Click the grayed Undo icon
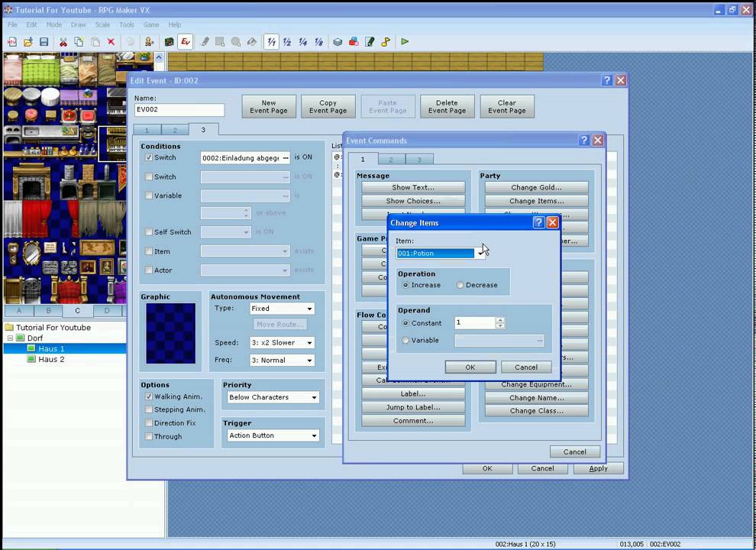756x550 pixels. 130,42
